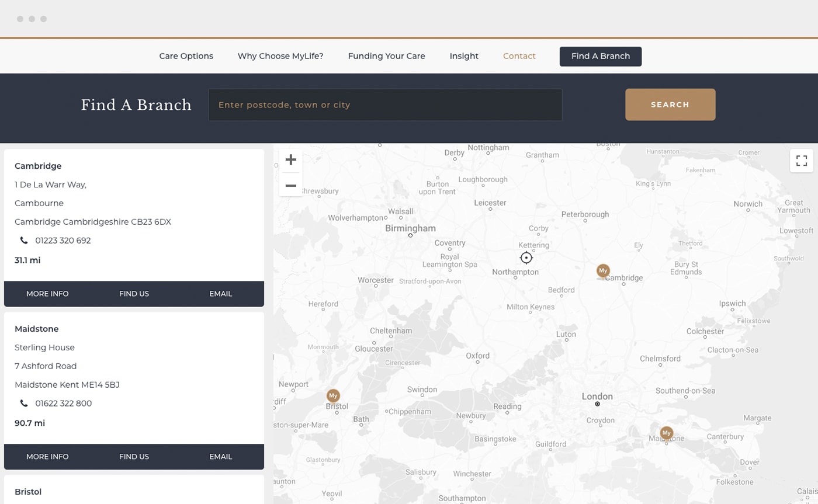Screen dimensions: 818x504
Task: Zoom in on the map
Action: click(x=290, y=160)
